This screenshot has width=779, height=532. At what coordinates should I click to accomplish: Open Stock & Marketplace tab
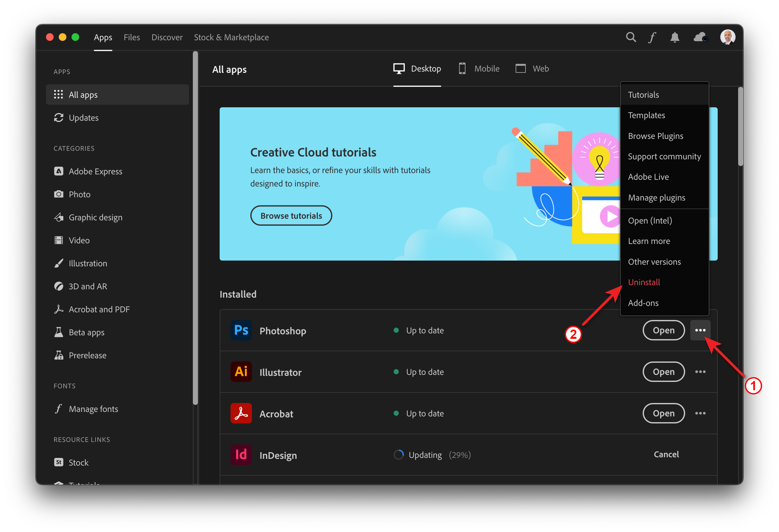pyautogui.click(x=231, y=37)
